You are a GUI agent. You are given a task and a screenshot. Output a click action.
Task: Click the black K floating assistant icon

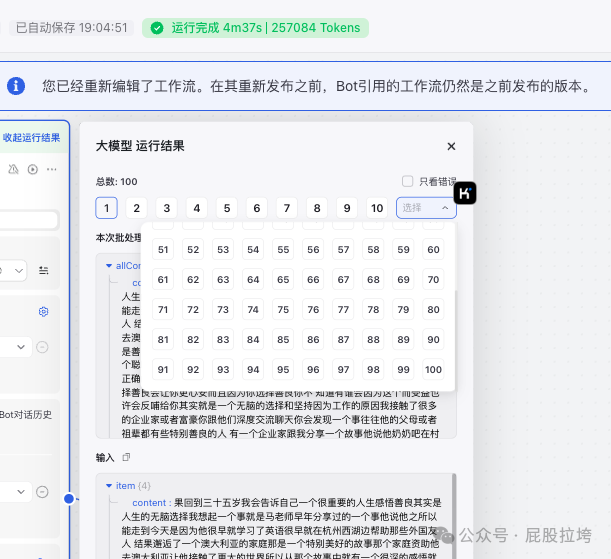(x=465, y=193)
